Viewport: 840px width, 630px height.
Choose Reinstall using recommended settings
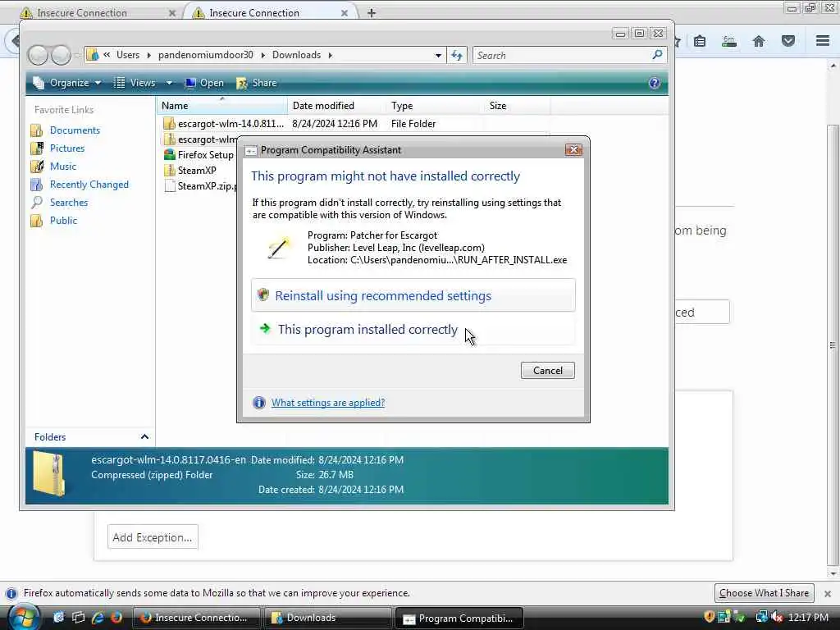coord(413,295)
